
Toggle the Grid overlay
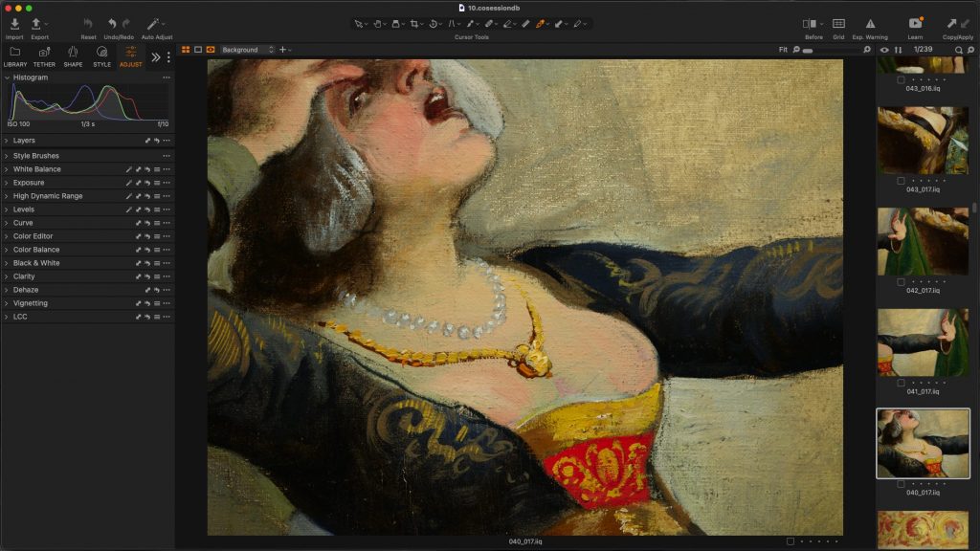(x=838, y=24)
